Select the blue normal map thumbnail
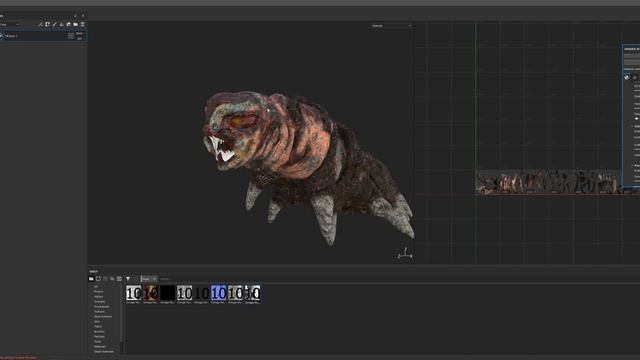This screenshot has height=360, width=640. 218,293
